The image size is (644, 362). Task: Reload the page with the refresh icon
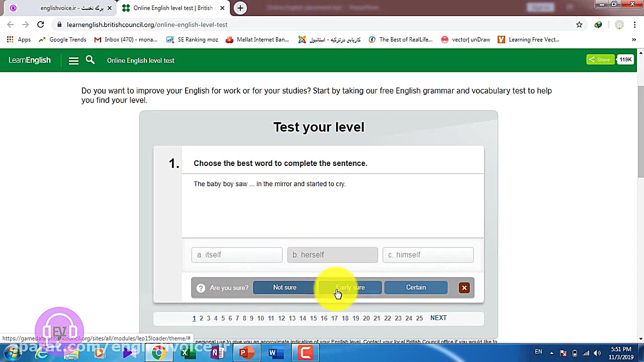point(41,25)
